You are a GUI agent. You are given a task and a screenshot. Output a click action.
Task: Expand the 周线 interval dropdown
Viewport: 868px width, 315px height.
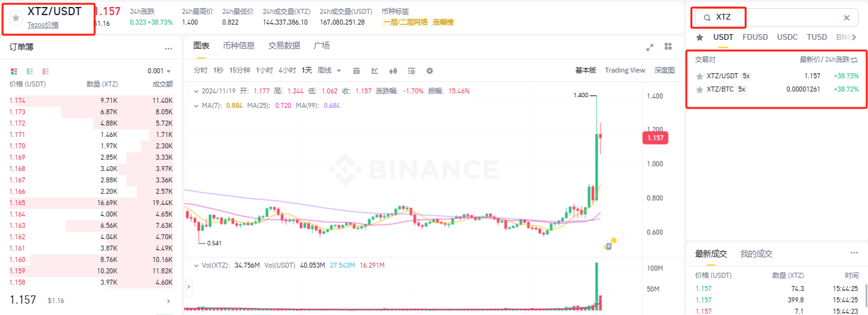(329, 70)
